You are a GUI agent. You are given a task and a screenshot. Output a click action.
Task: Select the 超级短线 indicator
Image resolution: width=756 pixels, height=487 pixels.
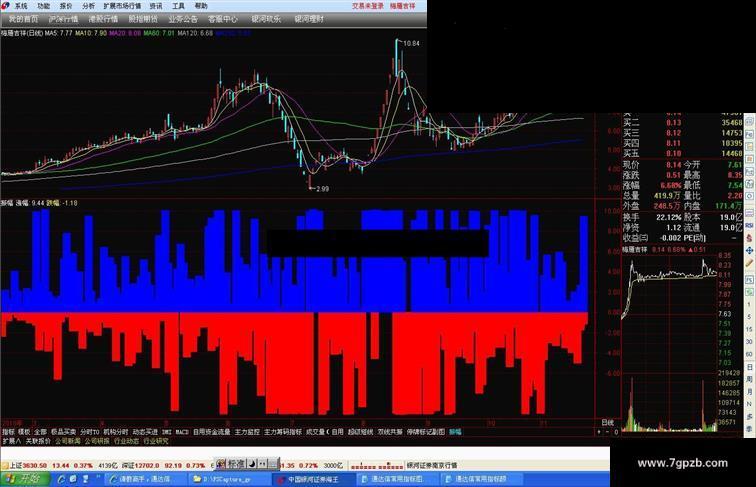coord(360,432)
